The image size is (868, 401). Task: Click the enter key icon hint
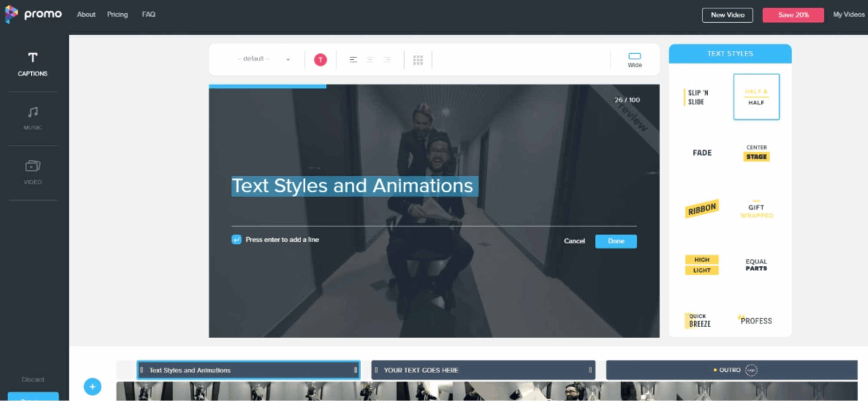pos(236,240)
